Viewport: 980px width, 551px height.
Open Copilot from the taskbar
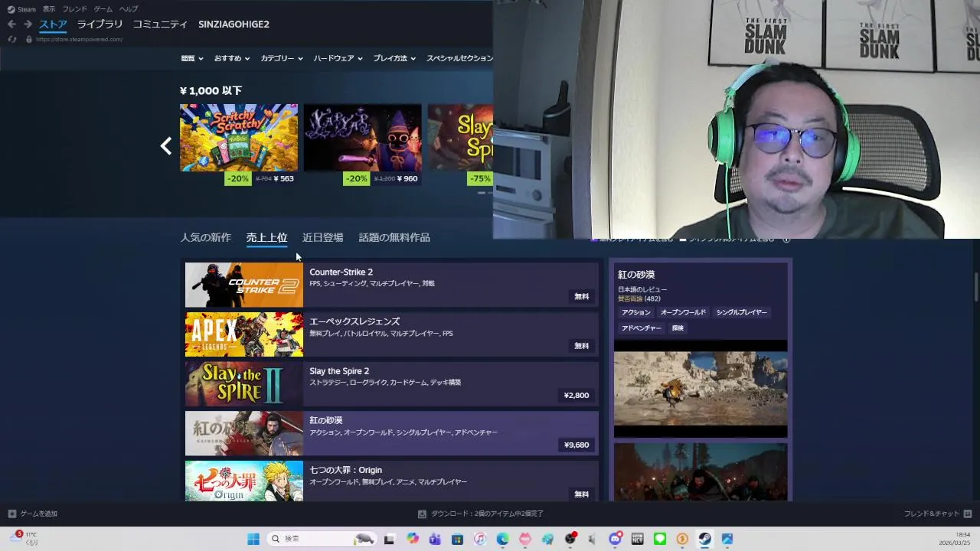click(x=413, y=539)
